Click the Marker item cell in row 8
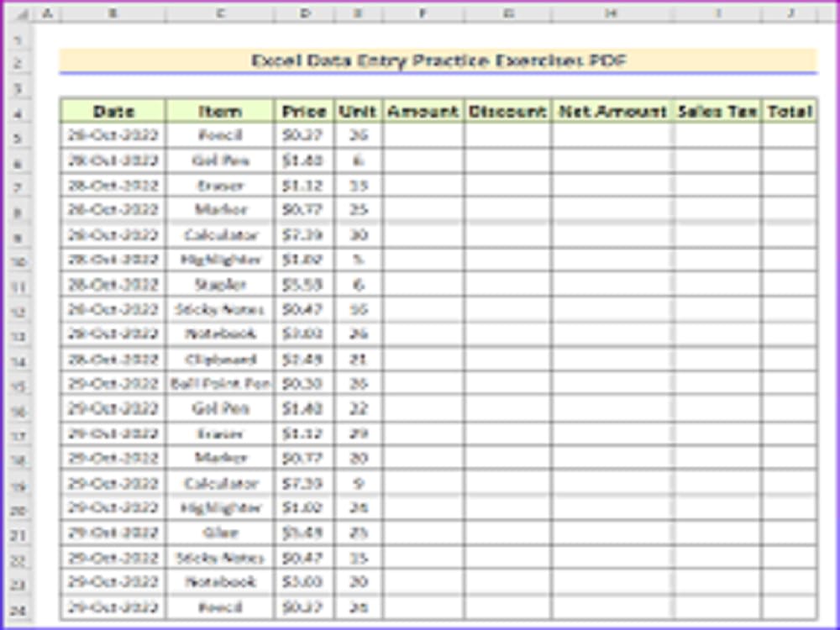840x630 pixels. point(220,210)
